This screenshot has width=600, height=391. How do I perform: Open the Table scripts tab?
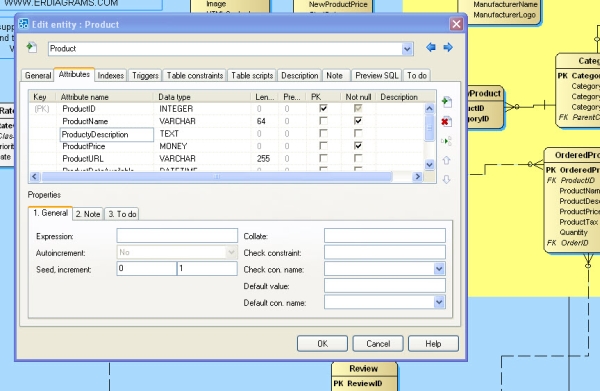pyautogui.click(x=252, y=75)
